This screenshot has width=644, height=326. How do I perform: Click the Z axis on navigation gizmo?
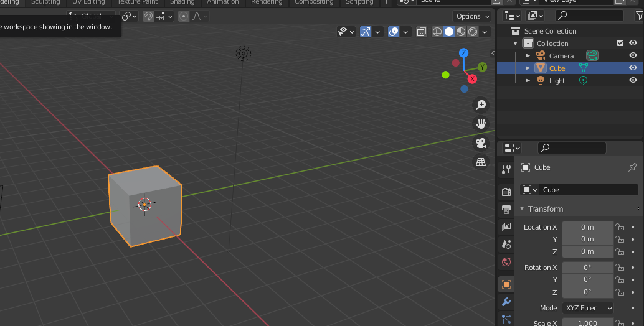click(464, 52)
